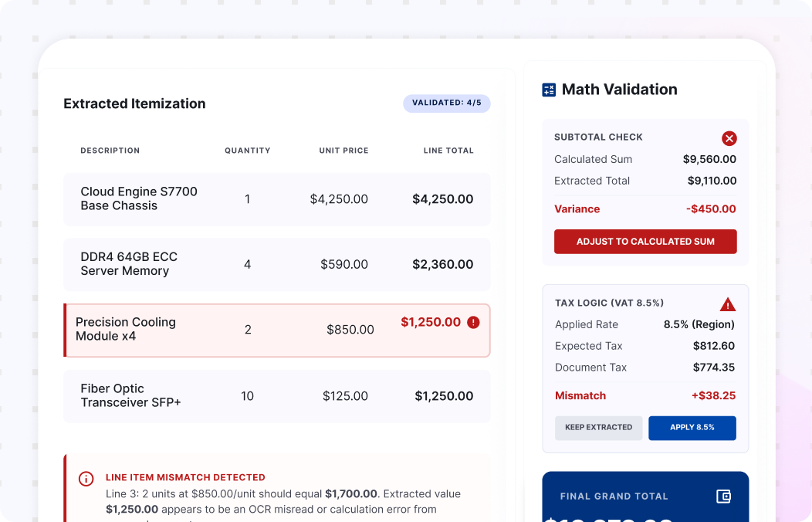Click quantity 4 on DDR4 row
Screen dimensions: 812x522
[x=248, y=265]
